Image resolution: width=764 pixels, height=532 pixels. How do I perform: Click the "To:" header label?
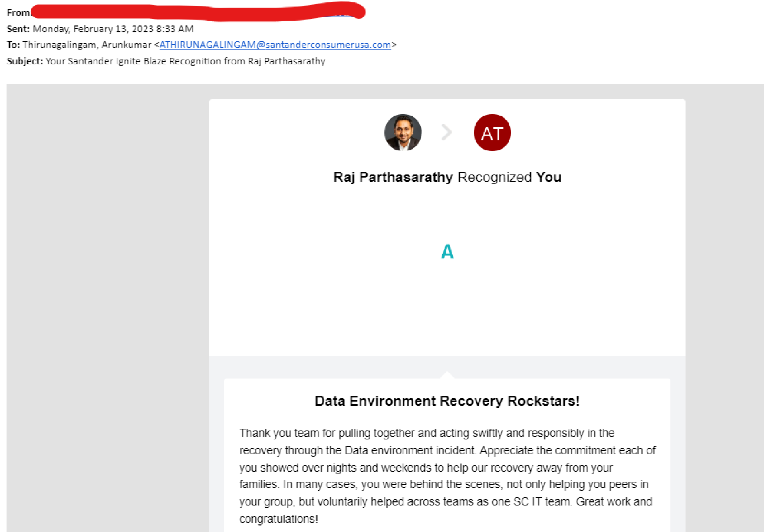pyautogui.click(x=13, y=45)
